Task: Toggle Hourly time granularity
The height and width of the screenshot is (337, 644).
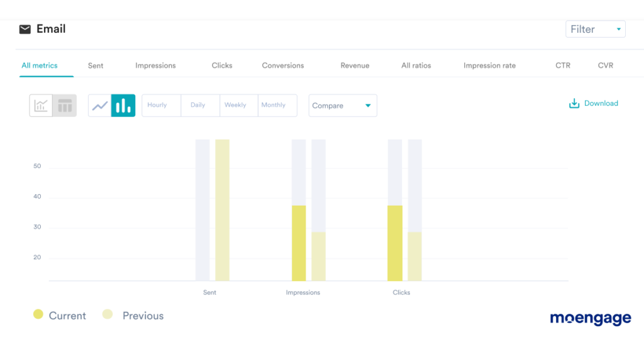Action: (157, 106)
